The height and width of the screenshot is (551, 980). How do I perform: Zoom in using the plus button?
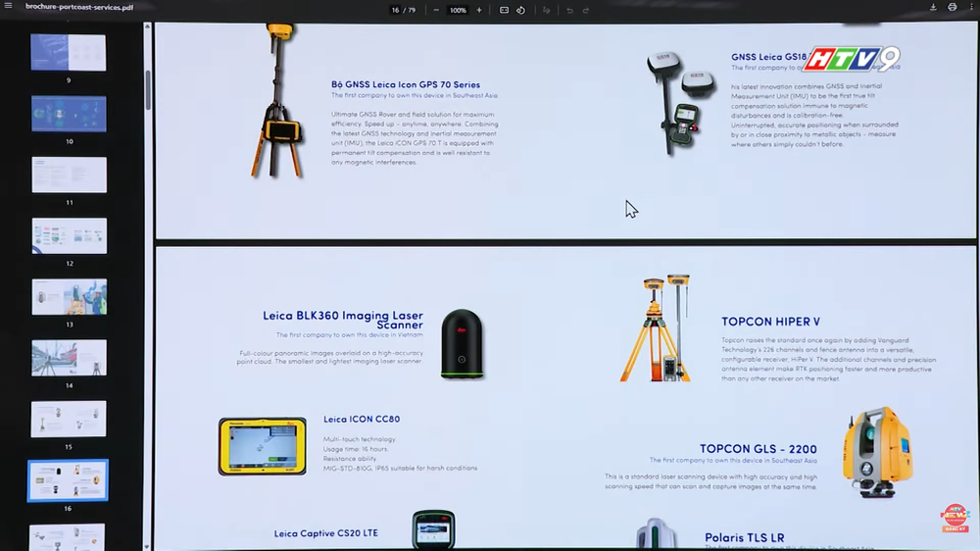tap(478, 10)
